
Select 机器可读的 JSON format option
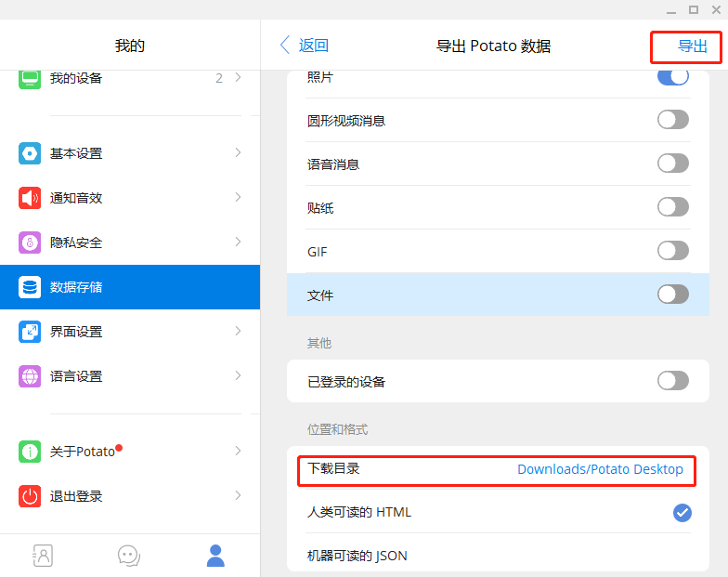[357, 556]
